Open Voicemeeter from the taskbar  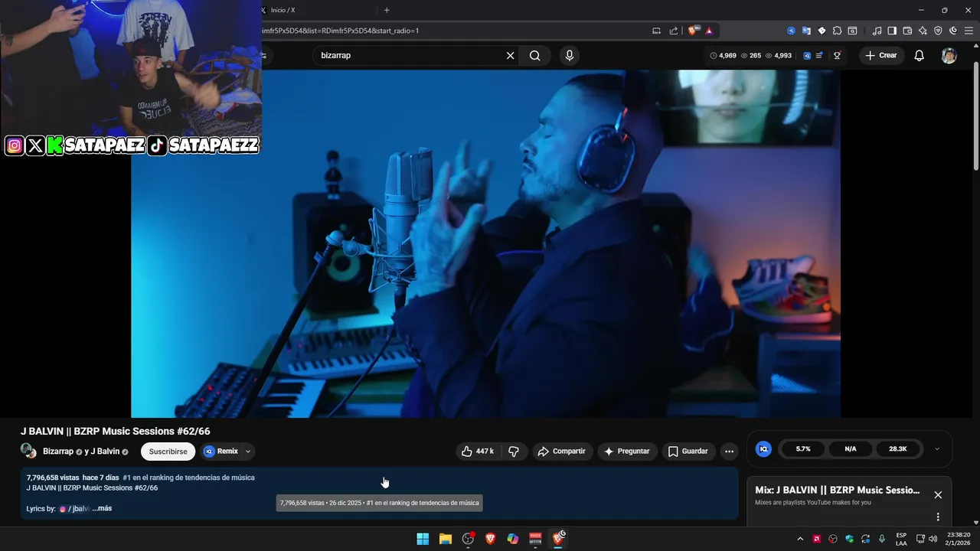tap(535, 539)
